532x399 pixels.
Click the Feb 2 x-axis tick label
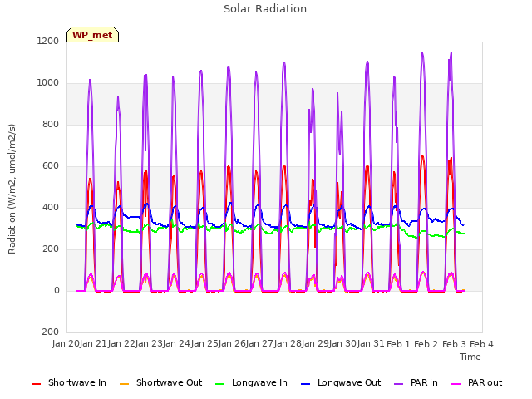[x=426, y=344]
